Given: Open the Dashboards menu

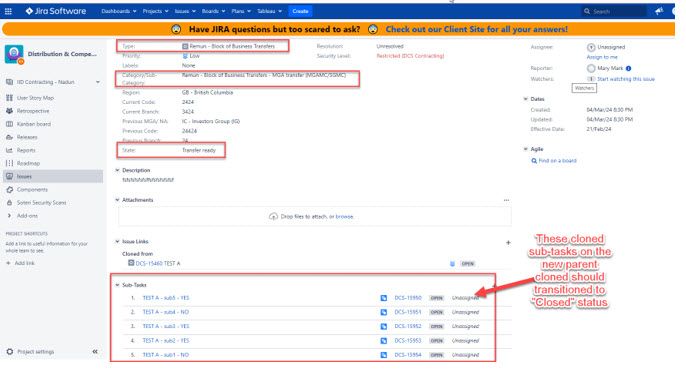Looking at the screenshot, I should pos(119,11).
